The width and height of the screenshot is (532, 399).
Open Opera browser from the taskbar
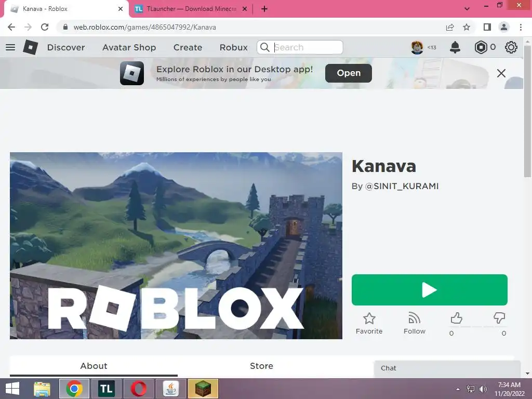point(138,389)
